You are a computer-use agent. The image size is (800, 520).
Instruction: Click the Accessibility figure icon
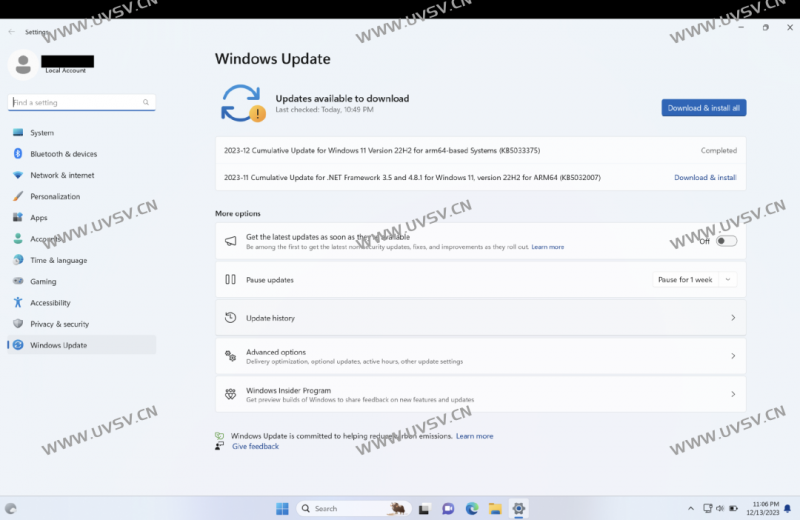[18, 303]
